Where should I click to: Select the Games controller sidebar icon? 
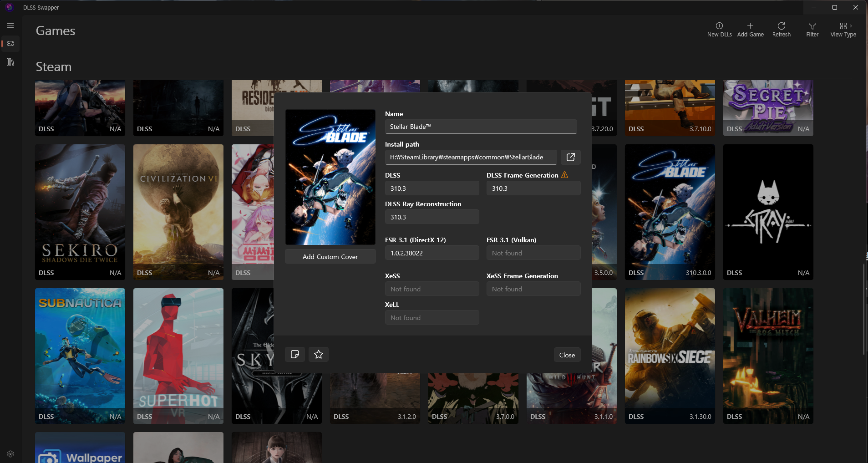pyautogui.click(x=10, y=44)
